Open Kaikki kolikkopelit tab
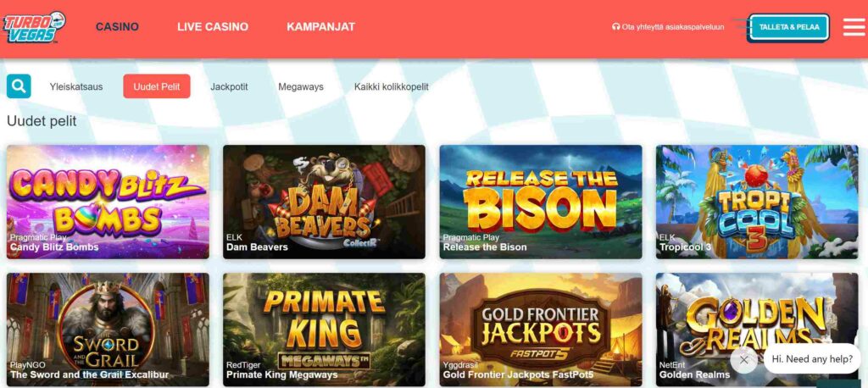The width and height of the screenshot is (868, 388). pyautogui.click(x=392, y=87)
